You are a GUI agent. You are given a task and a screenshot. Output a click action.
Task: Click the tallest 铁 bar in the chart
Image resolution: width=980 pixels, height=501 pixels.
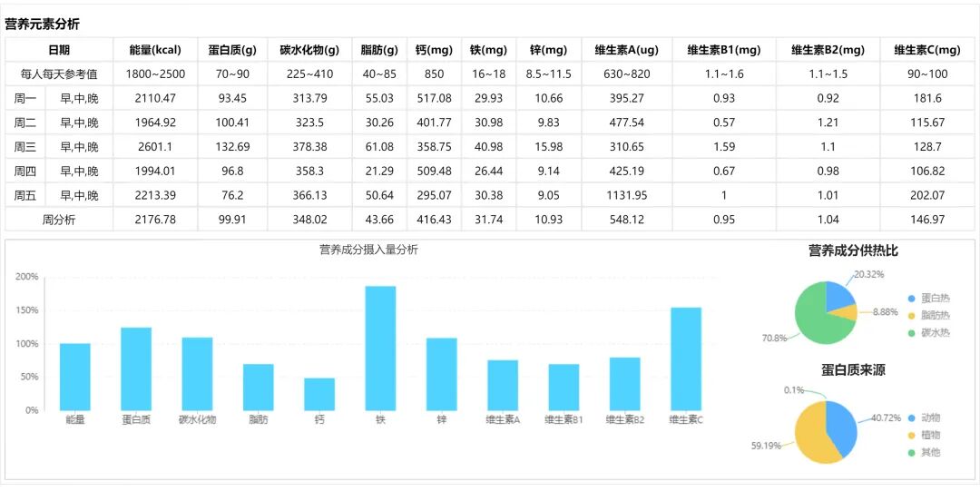[x=380, y=349]
